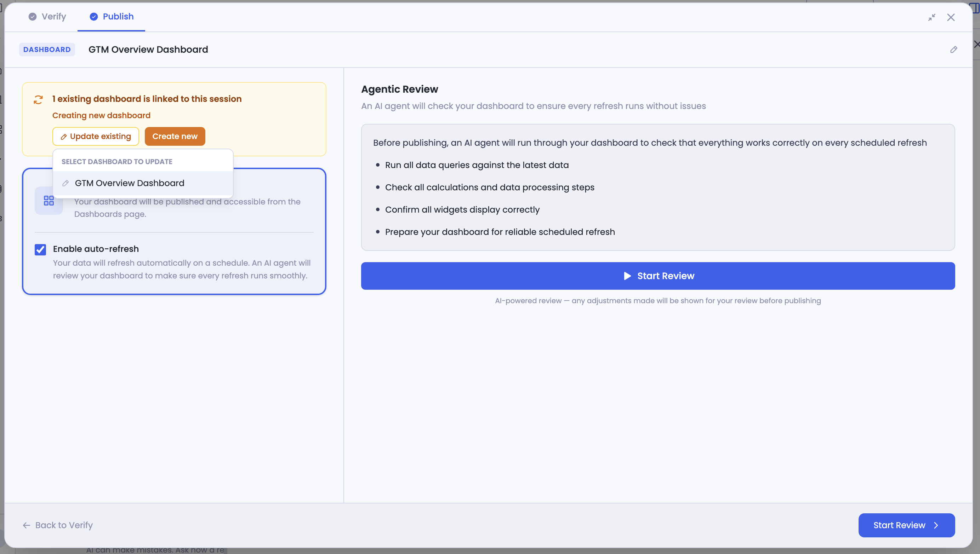980x554 pixels.
Task: Click '1 existing dashboard is linked to this session'
Action: 147,99
